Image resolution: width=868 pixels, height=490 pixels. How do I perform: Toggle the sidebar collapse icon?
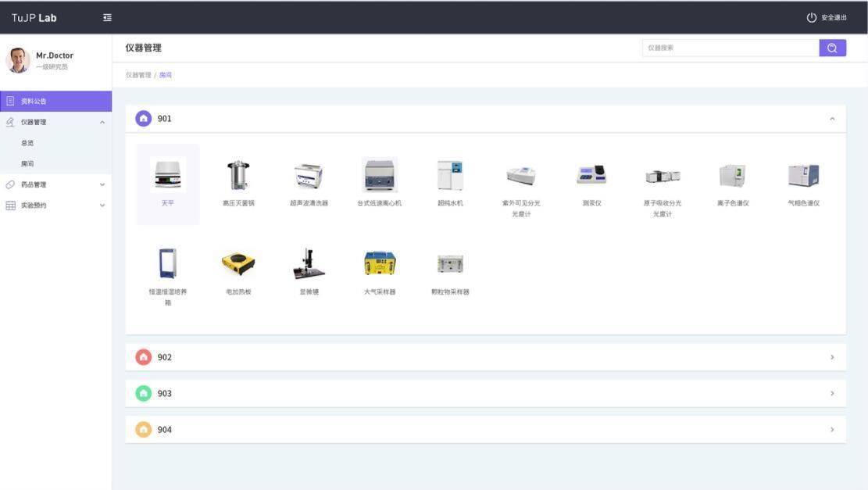click(107, 18)
